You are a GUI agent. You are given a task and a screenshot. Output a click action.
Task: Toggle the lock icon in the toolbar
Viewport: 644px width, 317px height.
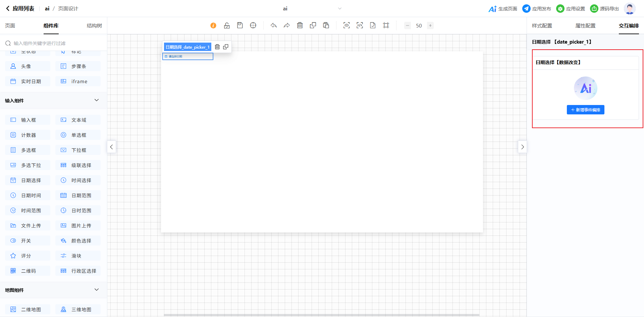227,25
